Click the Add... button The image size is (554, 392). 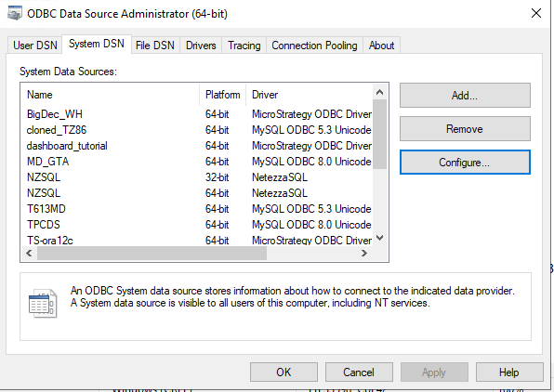465,96
